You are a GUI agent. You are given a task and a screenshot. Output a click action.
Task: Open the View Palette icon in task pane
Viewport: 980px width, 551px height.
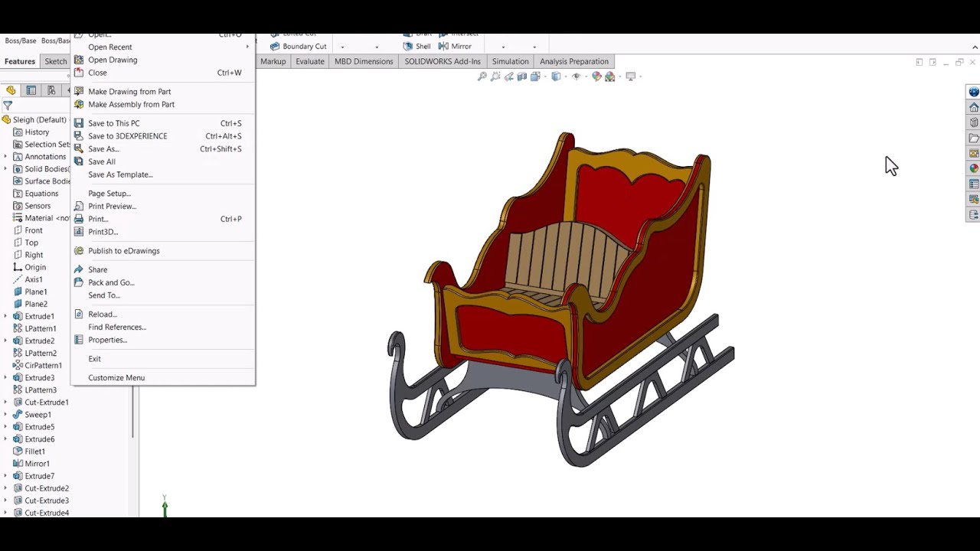[974, 153]
